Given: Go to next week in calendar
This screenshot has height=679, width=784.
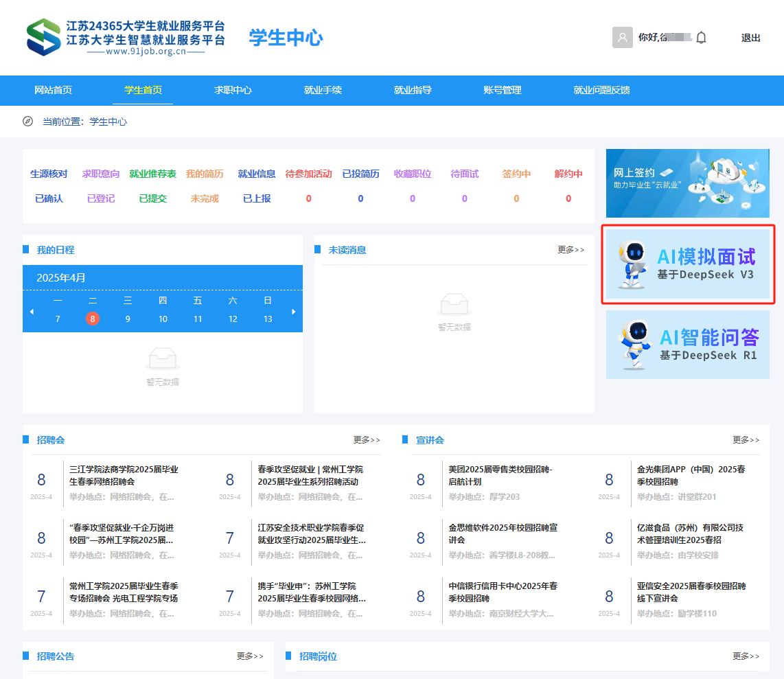Looking at the screenshot, I should [x=295, y=312].
